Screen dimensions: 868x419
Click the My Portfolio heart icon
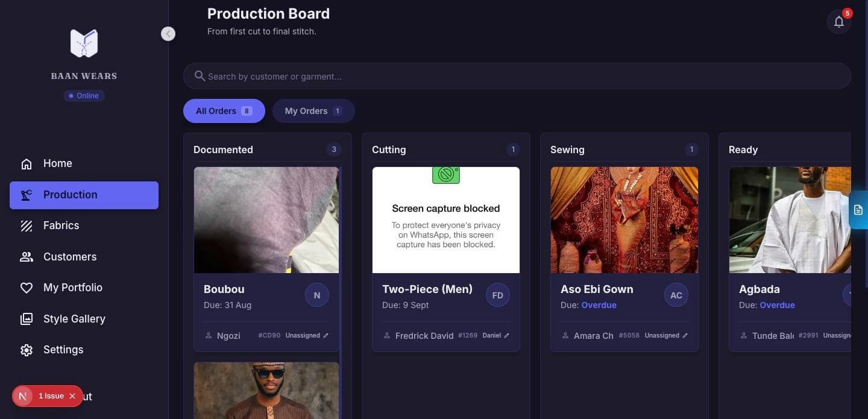(x=27, y=288)
